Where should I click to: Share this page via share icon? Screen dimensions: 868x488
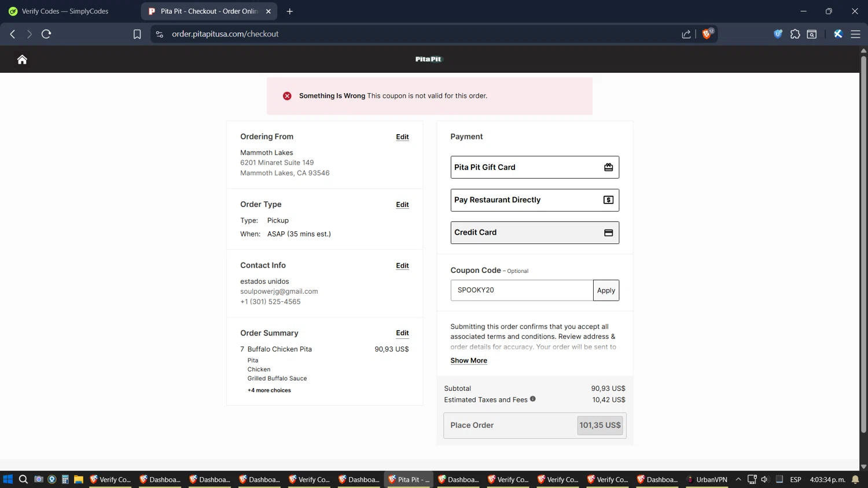click(686, 34)
